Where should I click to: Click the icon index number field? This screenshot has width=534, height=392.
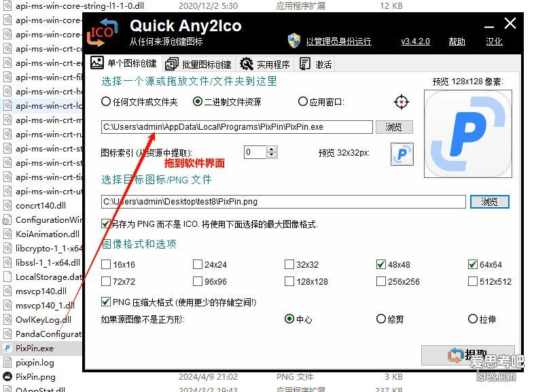(255, 152)
